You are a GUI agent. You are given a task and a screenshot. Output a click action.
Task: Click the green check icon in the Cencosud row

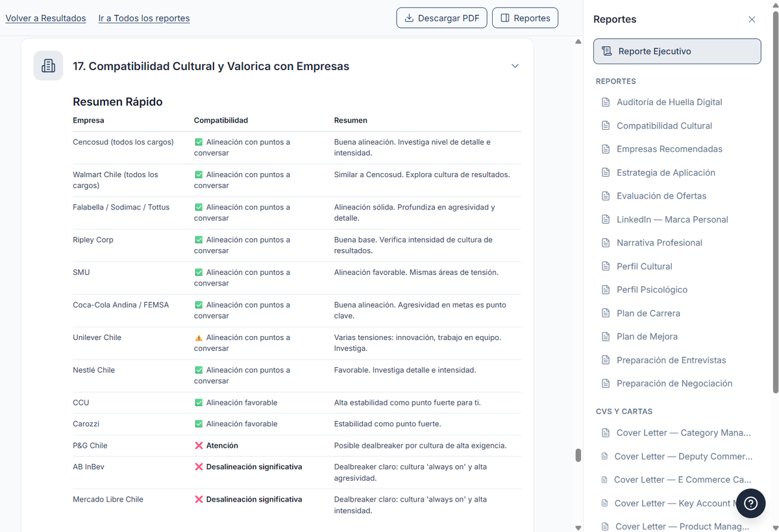coord(199,142)
